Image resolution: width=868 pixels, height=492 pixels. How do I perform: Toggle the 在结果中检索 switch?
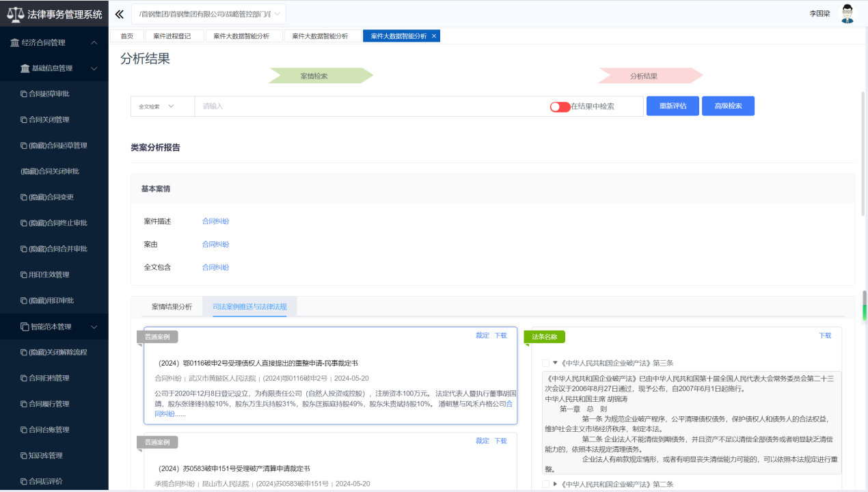point(560,107)
